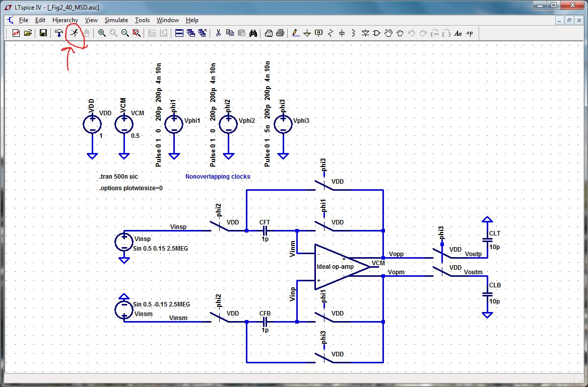Save the schematic using the floppy icon
Screen dimensions: 588x387
pos(43,33)
